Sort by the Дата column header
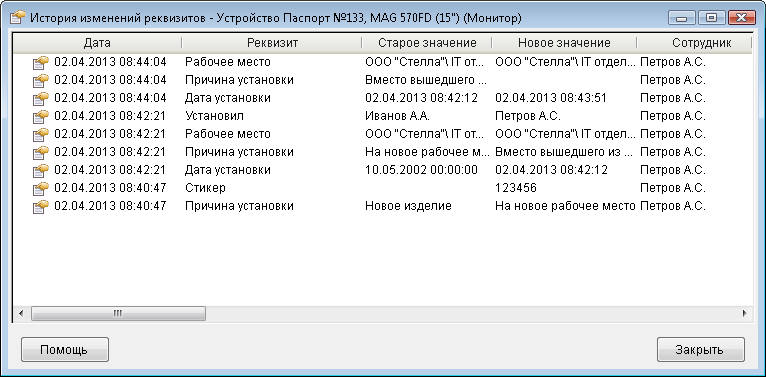766x377 pixels. [x=97, y=43]
